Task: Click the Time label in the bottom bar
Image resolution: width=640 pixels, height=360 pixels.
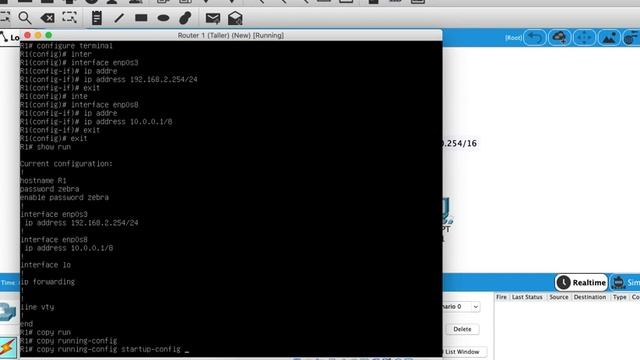Action: [8, 282]
